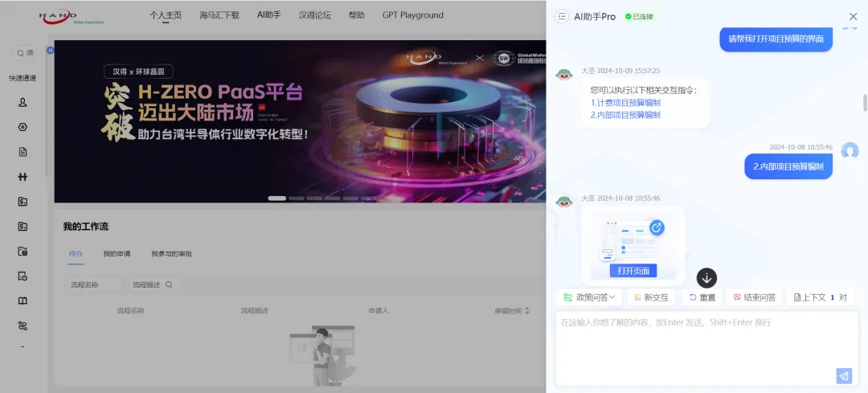Click the 已连接 connection status badge

point(640,17)
